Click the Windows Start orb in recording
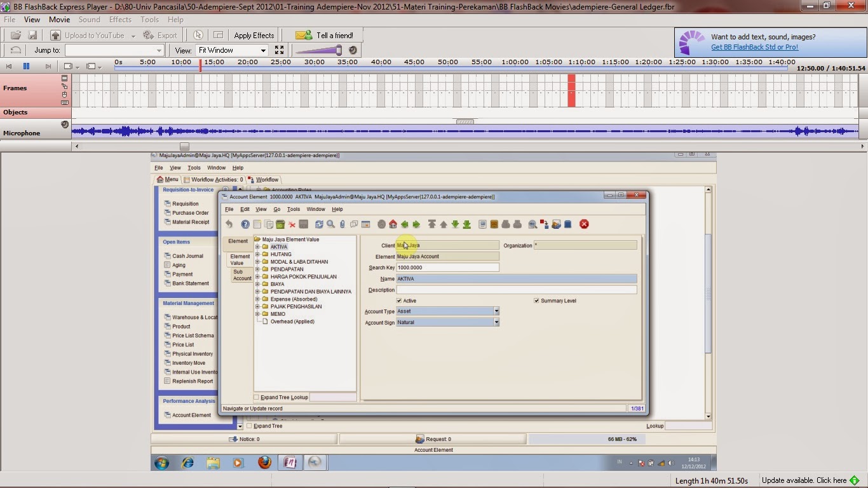Viewport: 868px width, 488px height. (x=161, y=463)
